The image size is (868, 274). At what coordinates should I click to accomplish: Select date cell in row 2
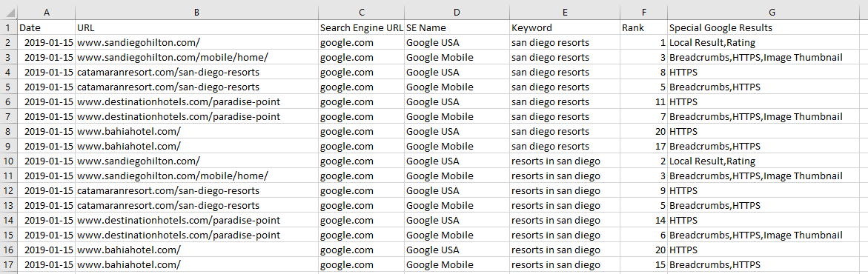47,42
